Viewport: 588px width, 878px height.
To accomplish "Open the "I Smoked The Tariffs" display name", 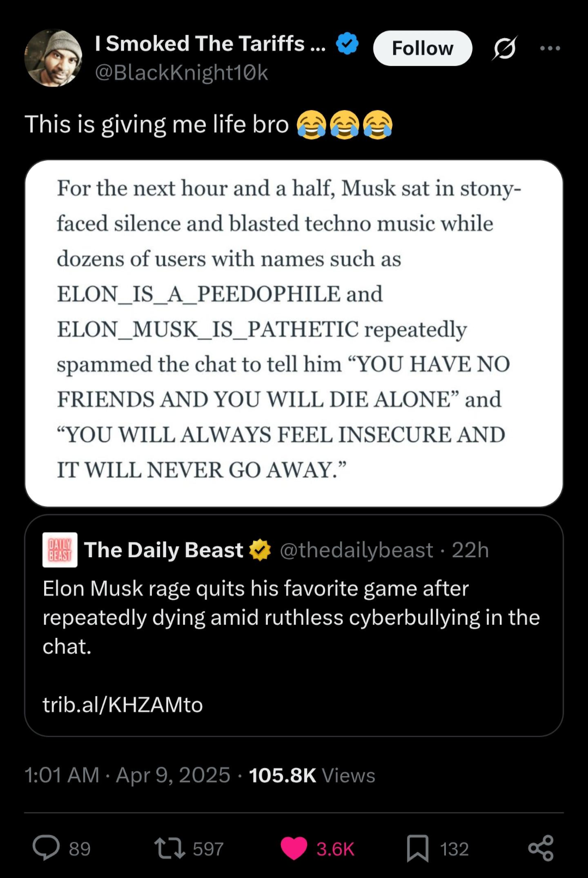I will (x=210, y=44).
